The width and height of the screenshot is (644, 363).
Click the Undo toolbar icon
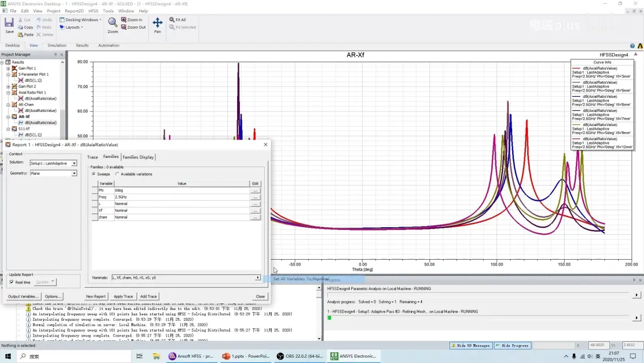click(x=44, y=19)
